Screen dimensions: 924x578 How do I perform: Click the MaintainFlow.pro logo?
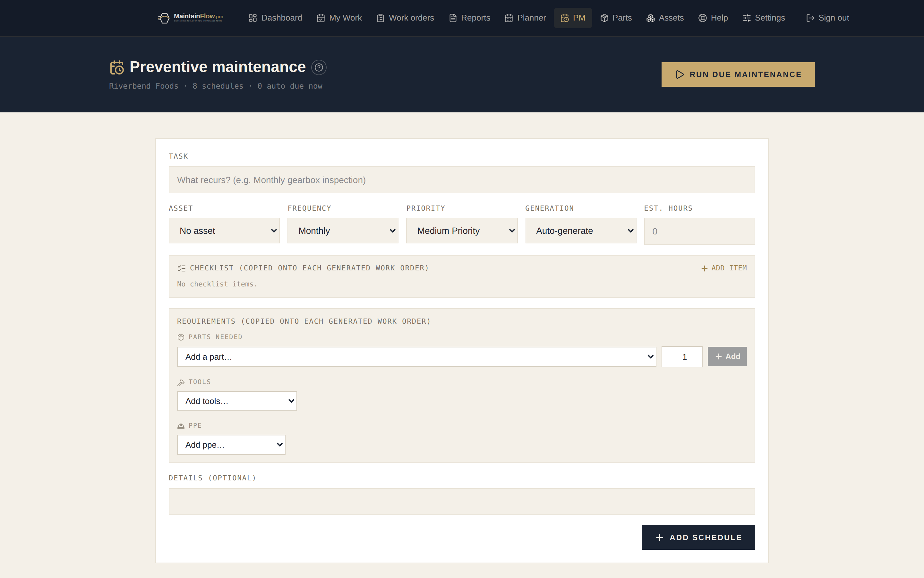pyautogui.click(x=191, y=18)
